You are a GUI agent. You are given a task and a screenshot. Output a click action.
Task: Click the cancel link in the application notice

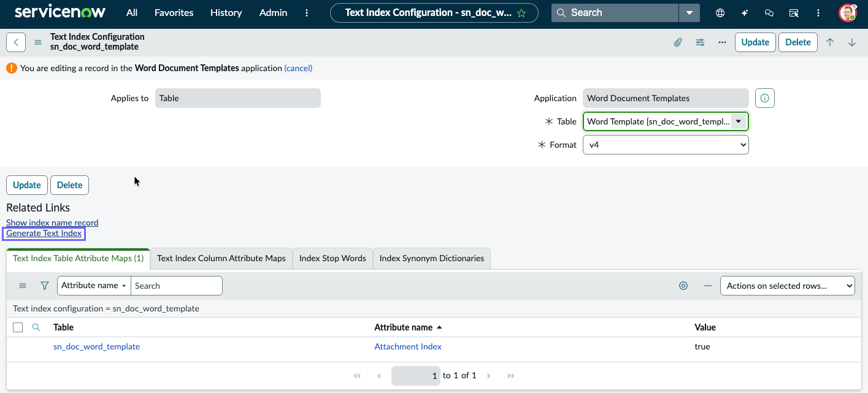coord(298,68)
